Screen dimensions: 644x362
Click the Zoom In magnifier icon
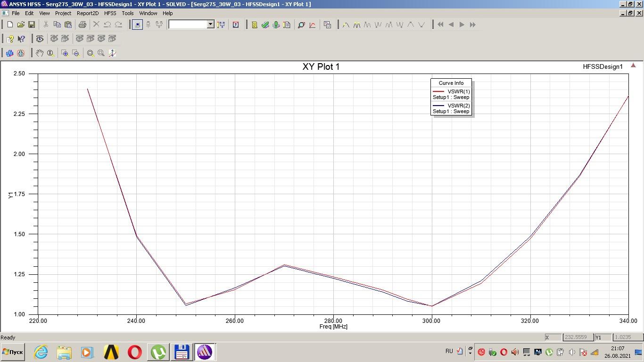pyautogui.click(x=65, y=53)
